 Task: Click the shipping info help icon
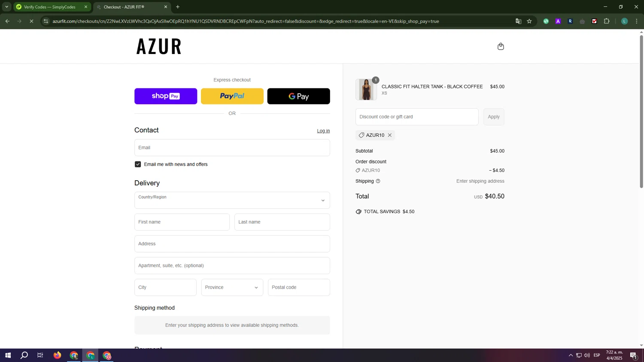[378, 181]
